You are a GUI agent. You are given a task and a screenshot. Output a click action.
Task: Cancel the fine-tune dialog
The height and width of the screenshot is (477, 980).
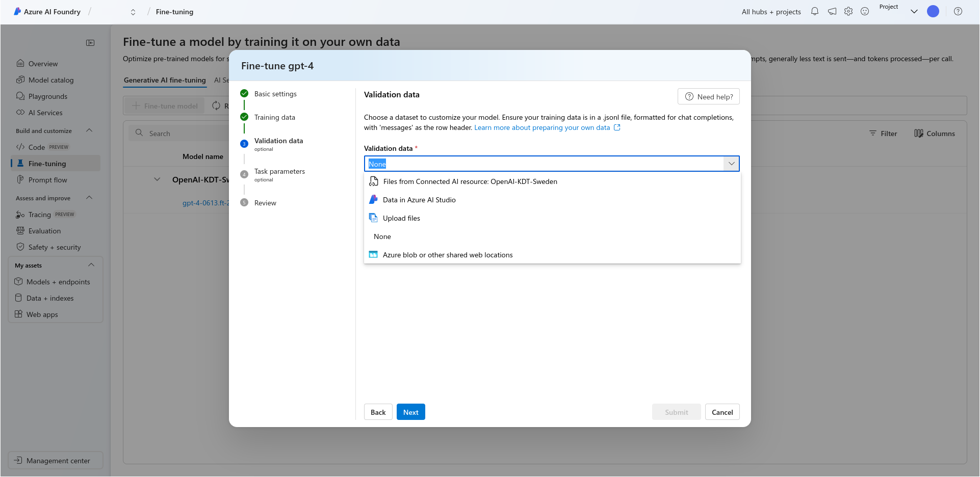(722, 412)
